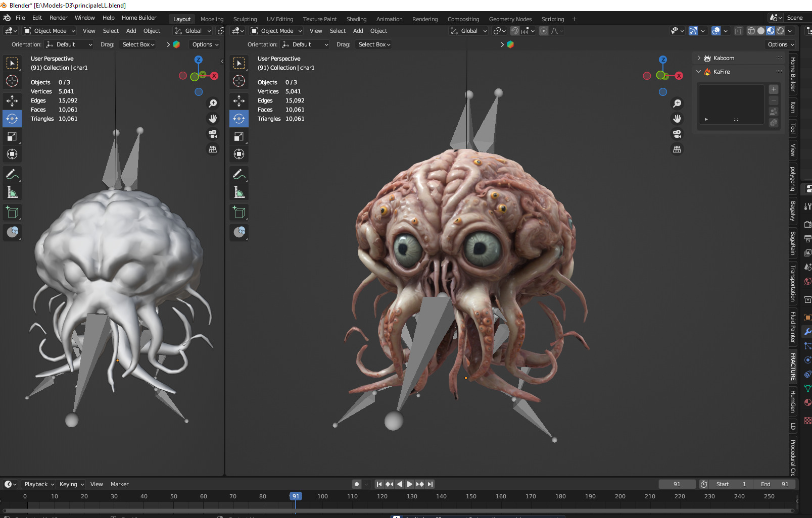The image size is (812, 518).
Task: Play the animation in reverse
Action: (400, 484)
